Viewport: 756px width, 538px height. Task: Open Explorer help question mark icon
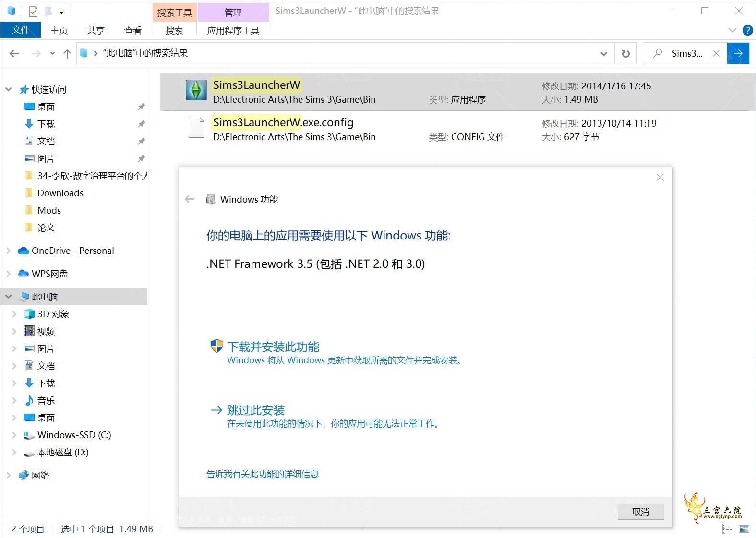tap(747, 30)
